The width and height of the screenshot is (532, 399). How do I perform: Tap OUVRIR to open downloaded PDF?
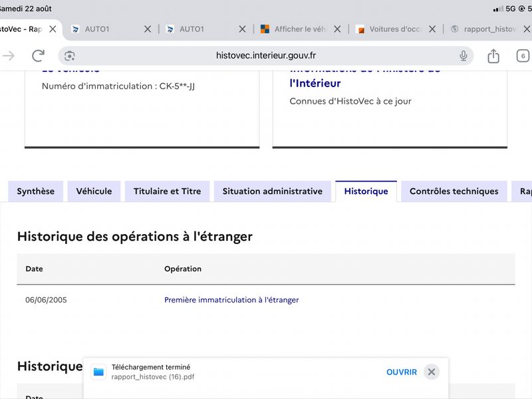402,372
